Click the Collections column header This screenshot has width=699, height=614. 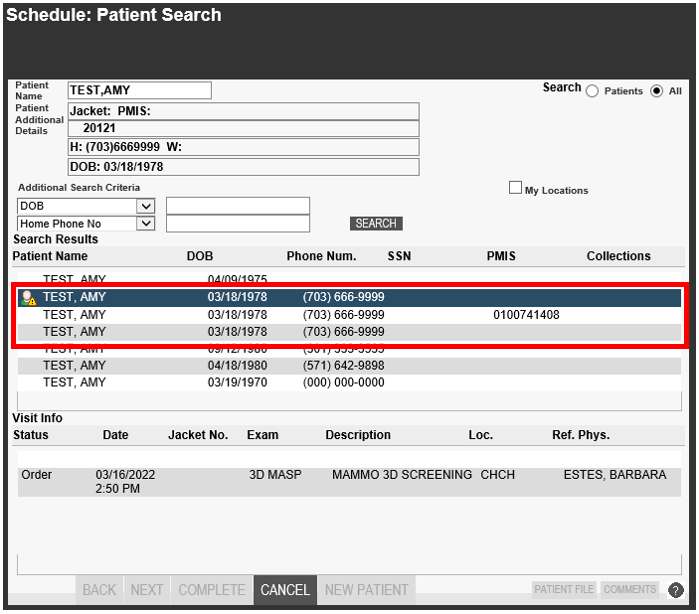[x=618, y=256]
